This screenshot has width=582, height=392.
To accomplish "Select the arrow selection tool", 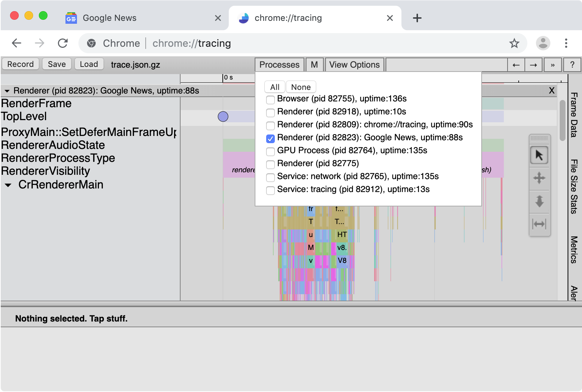I will coord(539,155).
